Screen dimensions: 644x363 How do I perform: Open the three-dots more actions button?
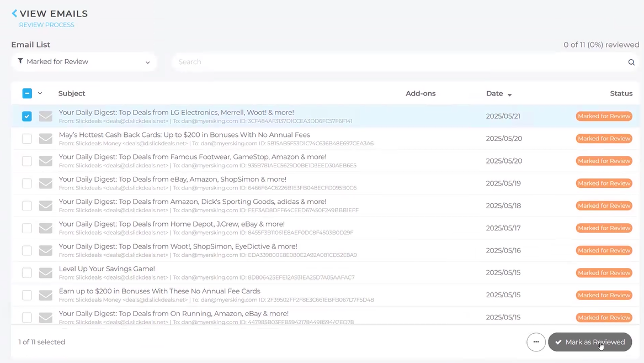(536, 342)
